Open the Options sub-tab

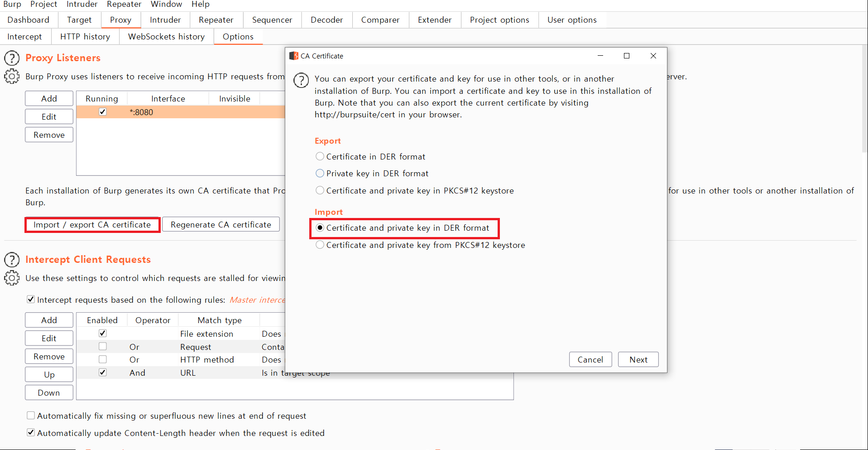point(238,37)
